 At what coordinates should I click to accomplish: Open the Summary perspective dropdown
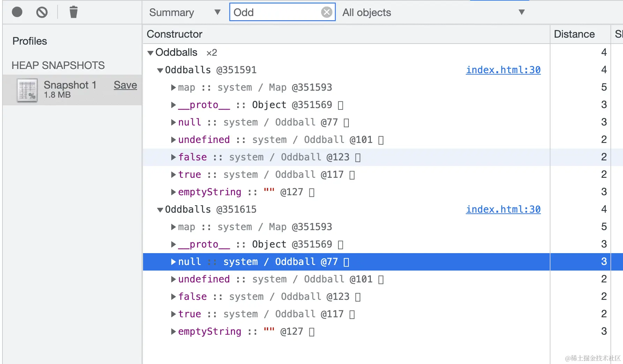coord(185,13)
